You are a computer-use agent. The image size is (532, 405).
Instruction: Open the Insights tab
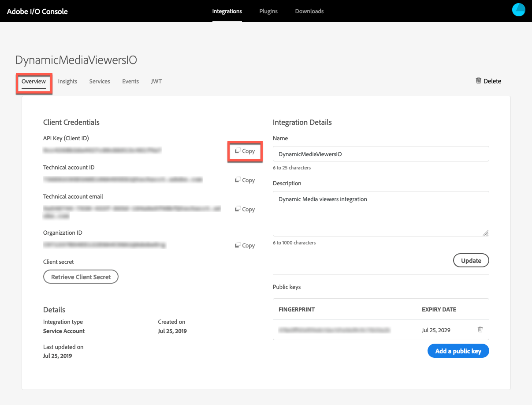pos(67,82)
